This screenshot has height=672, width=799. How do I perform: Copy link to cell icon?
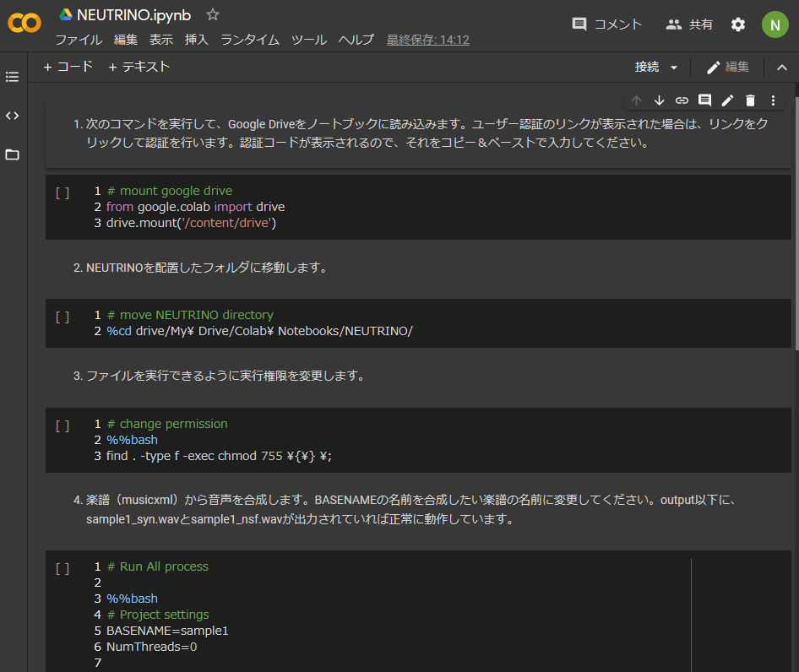[x=682, y=100]
